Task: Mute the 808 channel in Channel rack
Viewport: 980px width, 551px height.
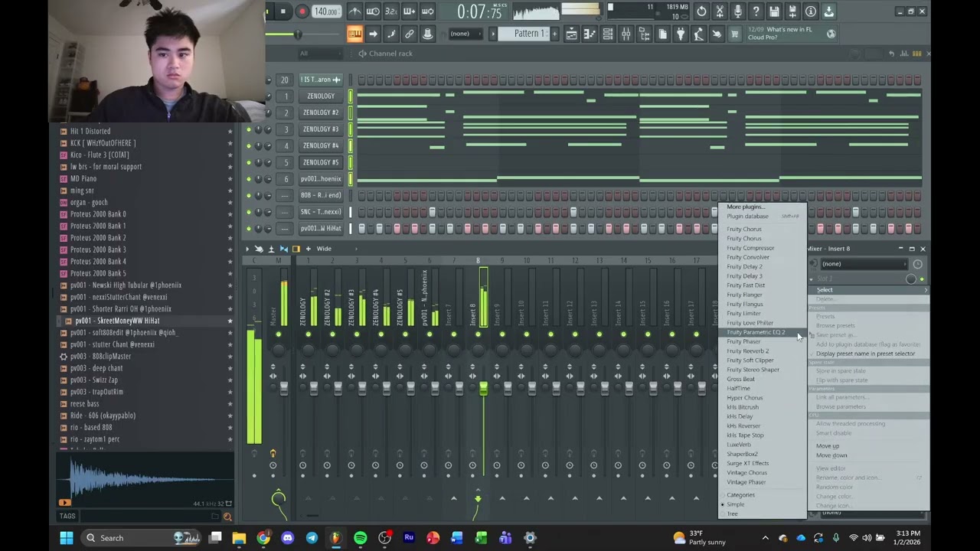Action: [x=248, y=196]
